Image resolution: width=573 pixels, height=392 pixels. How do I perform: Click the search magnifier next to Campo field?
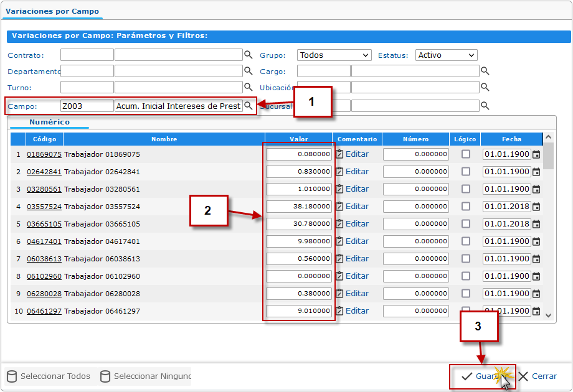pyautogui.click(x=248, y=106)
